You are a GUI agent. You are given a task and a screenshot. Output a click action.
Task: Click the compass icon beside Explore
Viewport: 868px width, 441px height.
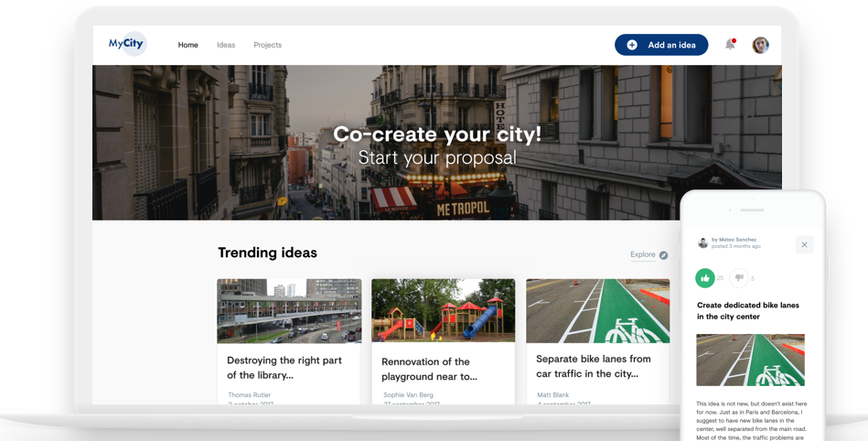tap(663, 255)
